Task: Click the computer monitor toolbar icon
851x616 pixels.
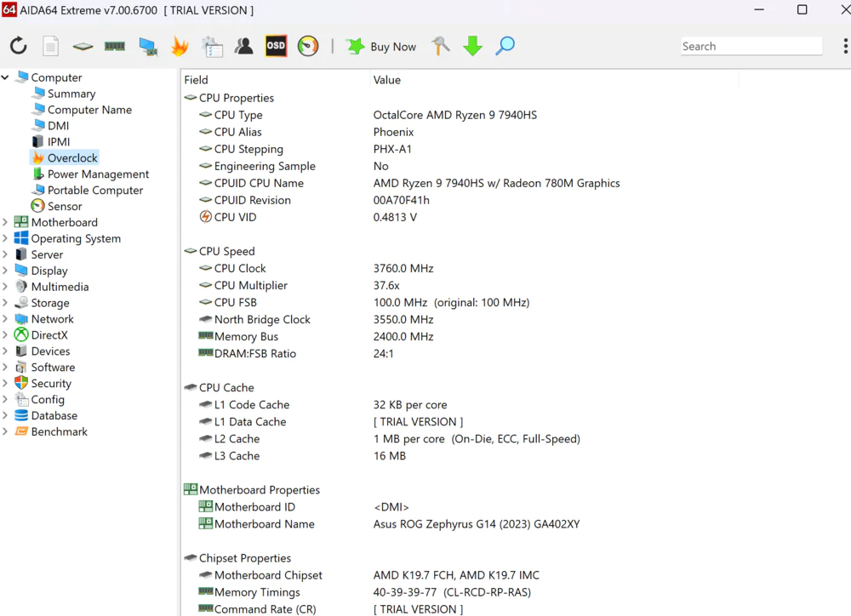Action: [147, 47]
